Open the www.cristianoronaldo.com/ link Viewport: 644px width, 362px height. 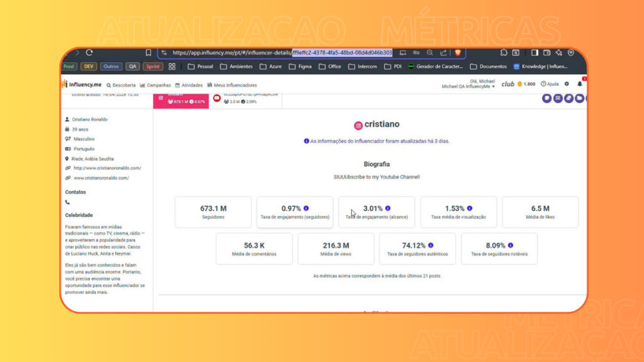pos(101,178)
